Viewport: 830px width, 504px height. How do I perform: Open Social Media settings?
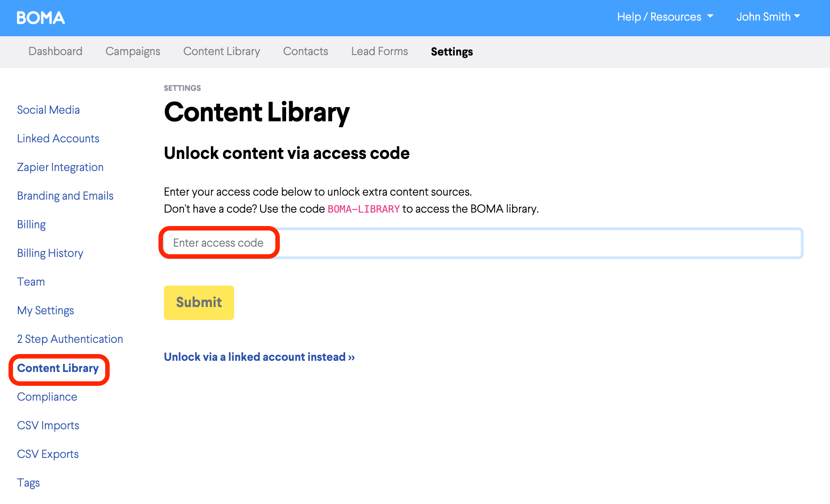[x=48, y=110]
